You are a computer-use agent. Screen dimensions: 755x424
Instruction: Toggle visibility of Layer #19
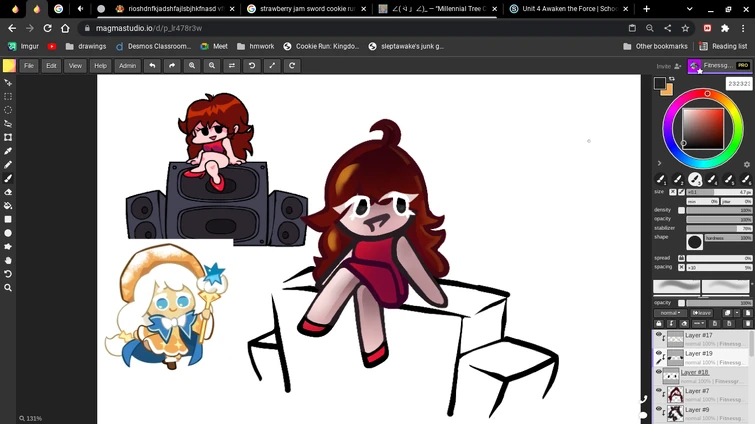click(x=659, y=355)
